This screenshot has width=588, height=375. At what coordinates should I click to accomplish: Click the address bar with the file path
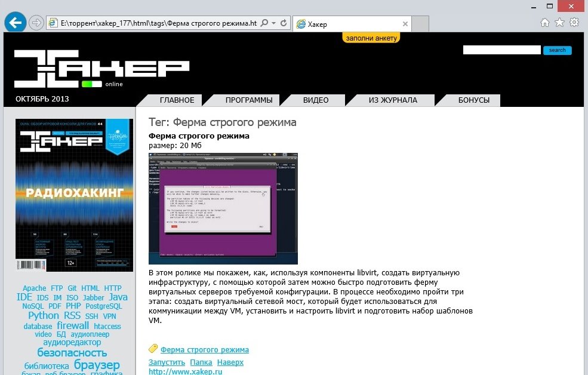point(159,23)
